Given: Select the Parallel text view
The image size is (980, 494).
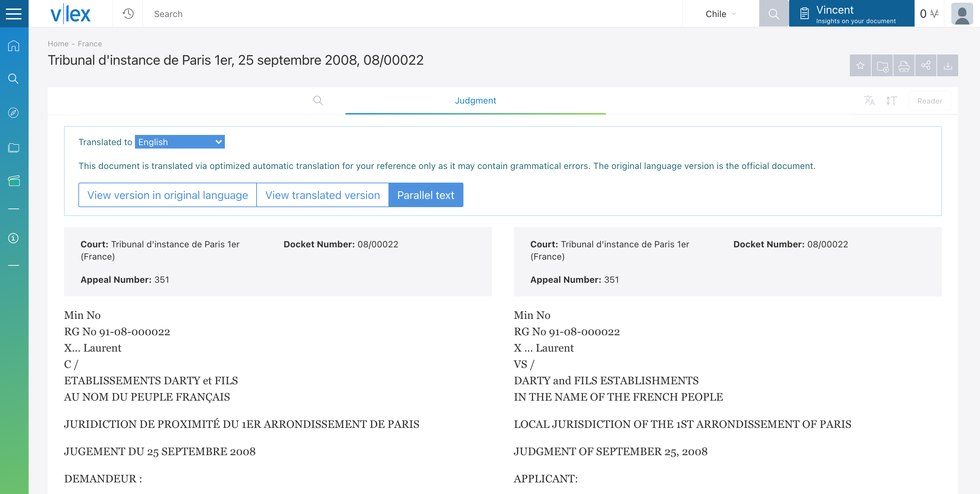Looking at the screenshot, I should pos(426,195).
